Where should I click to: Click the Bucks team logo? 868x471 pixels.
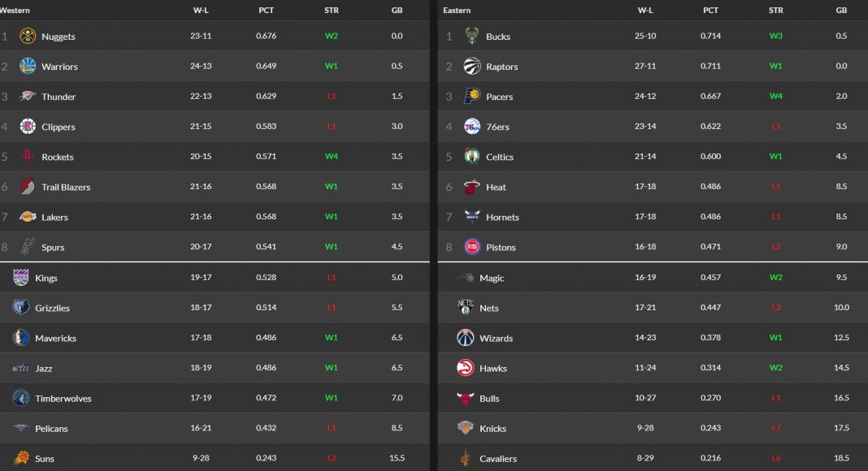(x=472, y=37)
